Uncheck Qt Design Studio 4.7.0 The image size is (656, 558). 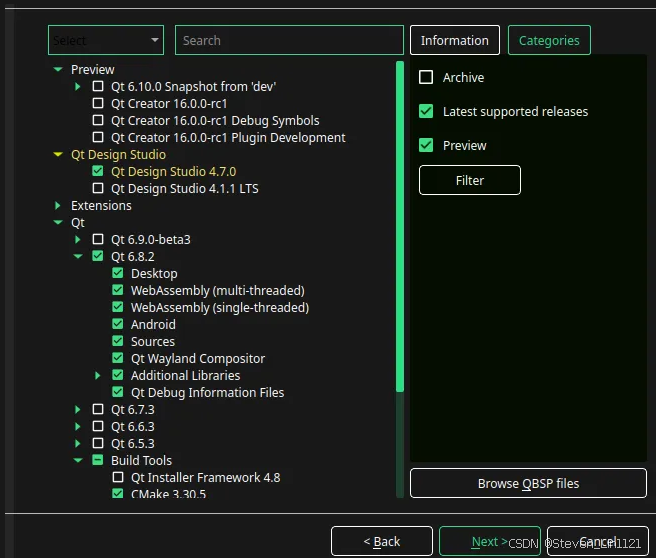tap(98, 171)
